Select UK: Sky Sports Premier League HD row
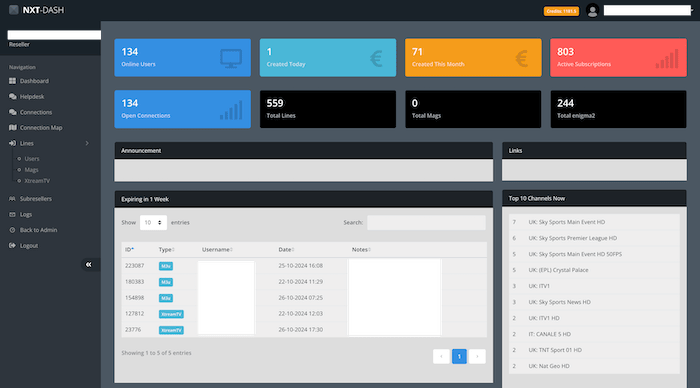The image size is (700, 388). pos(594,238)
